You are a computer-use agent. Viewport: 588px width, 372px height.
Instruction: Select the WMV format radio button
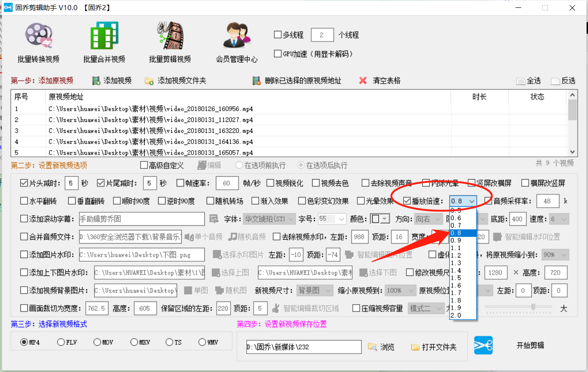pos(202,342)
